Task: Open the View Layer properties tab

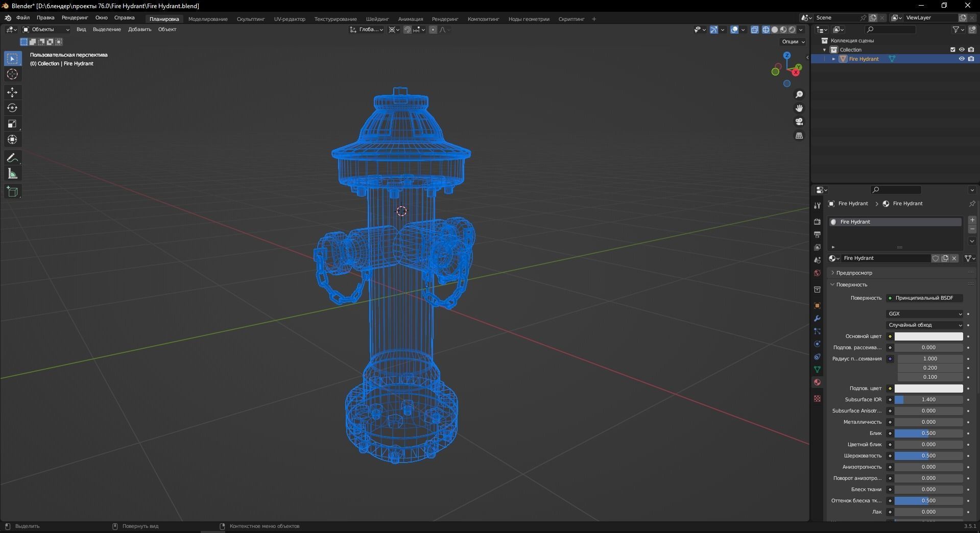Action: click(817, 247)
